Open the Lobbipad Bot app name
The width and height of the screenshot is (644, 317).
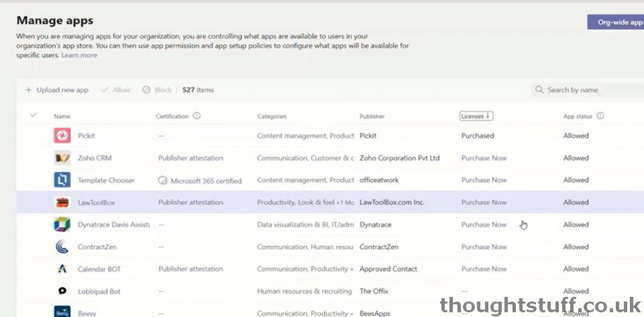pyautogui.click(x=99, y=291)
